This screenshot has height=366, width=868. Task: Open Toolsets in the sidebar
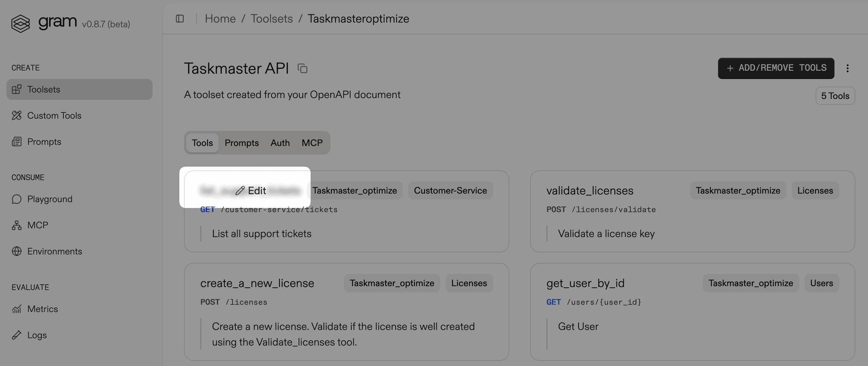point(43,89)
